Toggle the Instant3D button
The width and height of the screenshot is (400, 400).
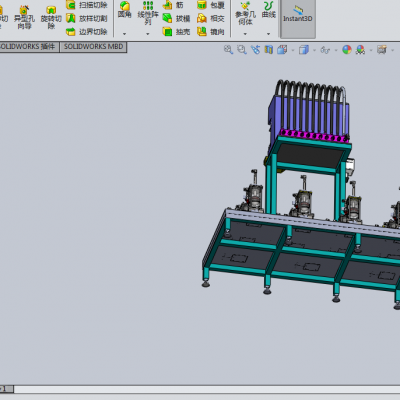pyautogui.click(x=298, y=19)
